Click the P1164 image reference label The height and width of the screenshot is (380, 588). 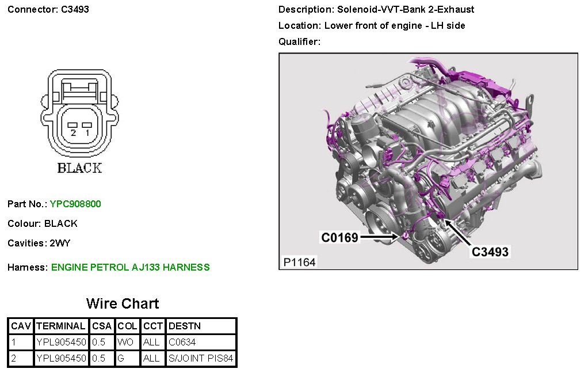click(299, 262)
